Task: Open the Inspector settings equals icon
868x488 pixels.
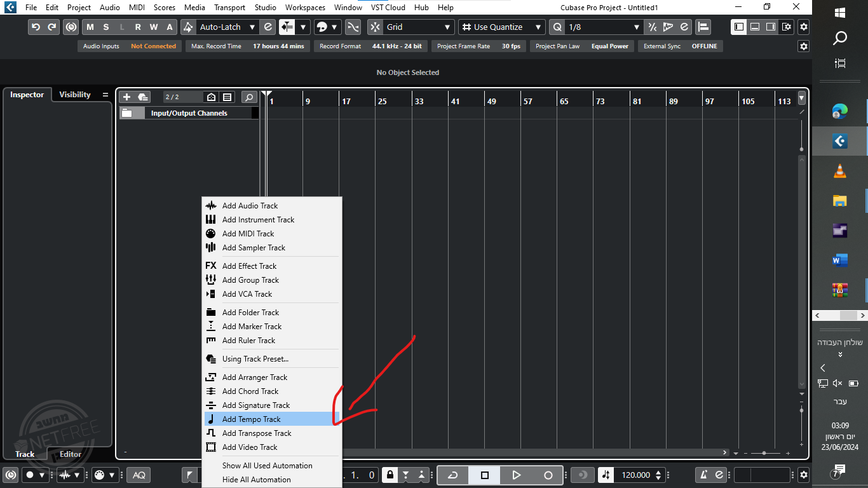Action: (105, 95)
